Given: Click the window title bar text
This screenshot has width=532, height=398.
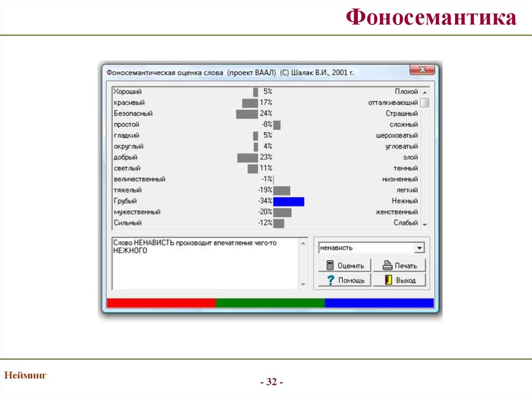Looking at the screenshot, I should point(230,73).
